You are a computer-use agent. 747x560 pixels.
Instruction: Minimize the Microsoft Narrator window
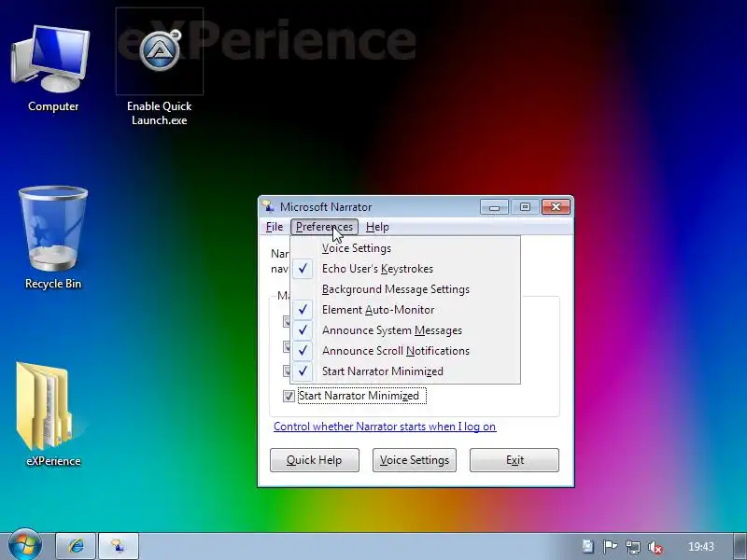495,206
